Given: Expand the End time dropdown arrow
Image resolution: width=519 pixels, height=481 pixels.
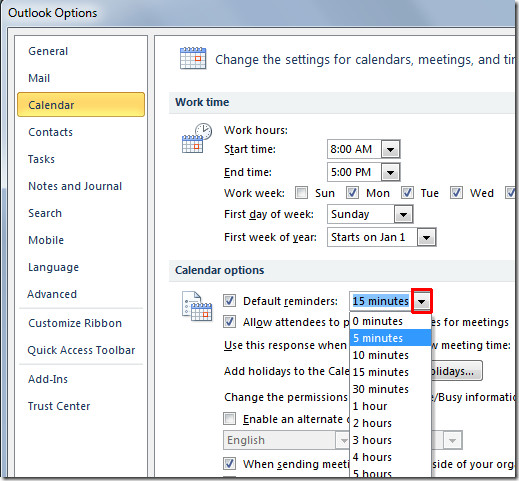Looking at the screenshot, I should pyautogui.click(x=390, y=172).
